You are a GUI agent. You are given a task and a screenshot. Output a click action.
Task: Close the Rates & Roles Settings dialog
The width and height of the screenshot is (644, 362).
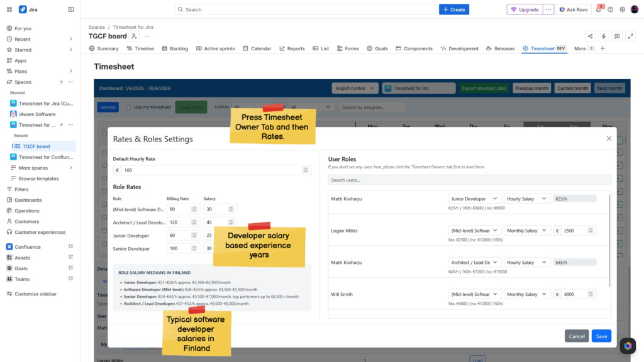tap(609, 139)
